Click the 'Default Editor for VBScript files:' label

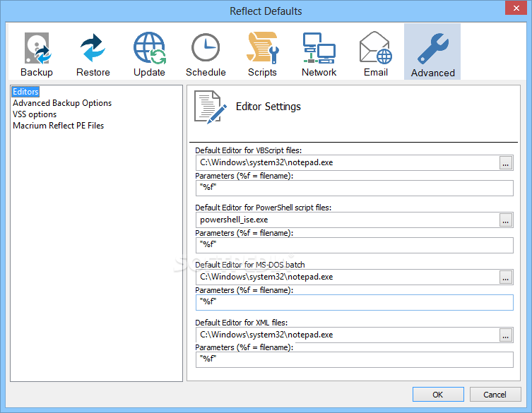click(249, 150)
